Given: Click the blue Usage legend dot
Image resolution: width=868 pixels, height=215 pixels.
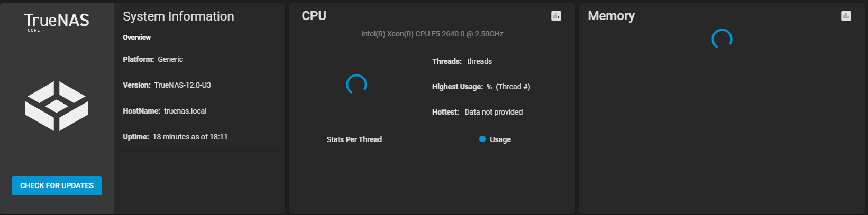Looking at the screenshot, I should click(x=482, y=139).
